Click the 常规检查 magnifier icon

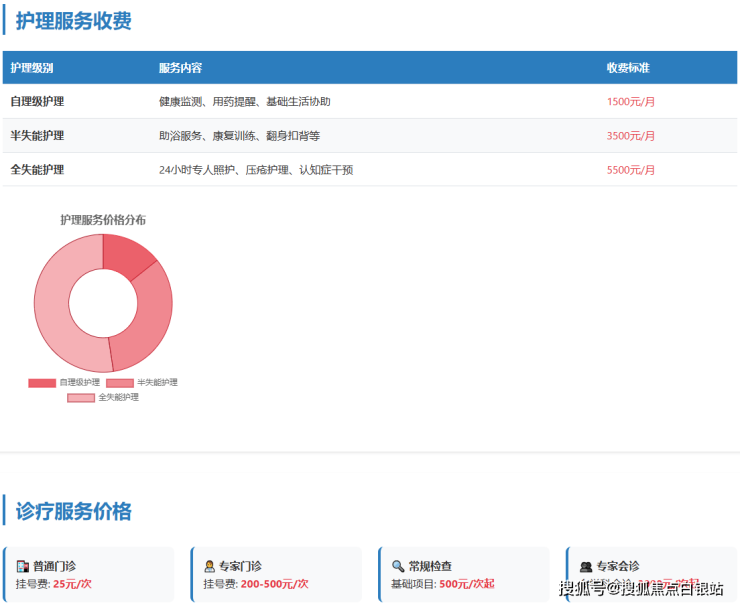pyautogui.click(x=397, y=566)
